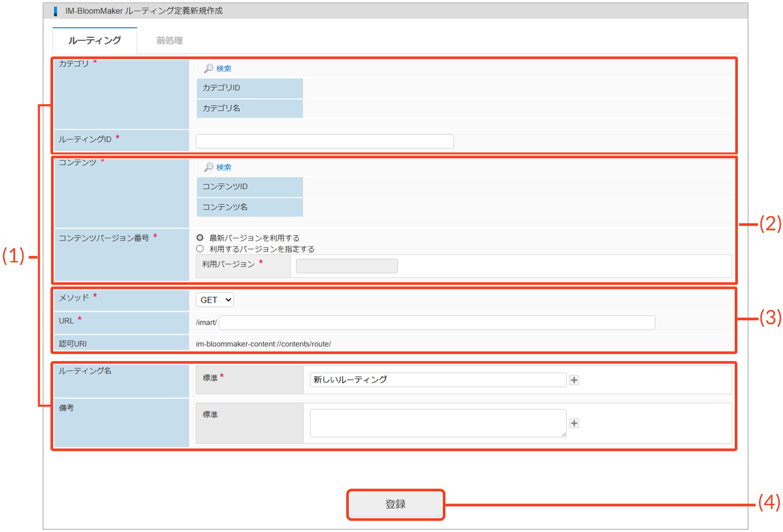Click inside the 備考 標準 textarea
The height and width of the screenshot is (532, 783).
click(437, 423)
